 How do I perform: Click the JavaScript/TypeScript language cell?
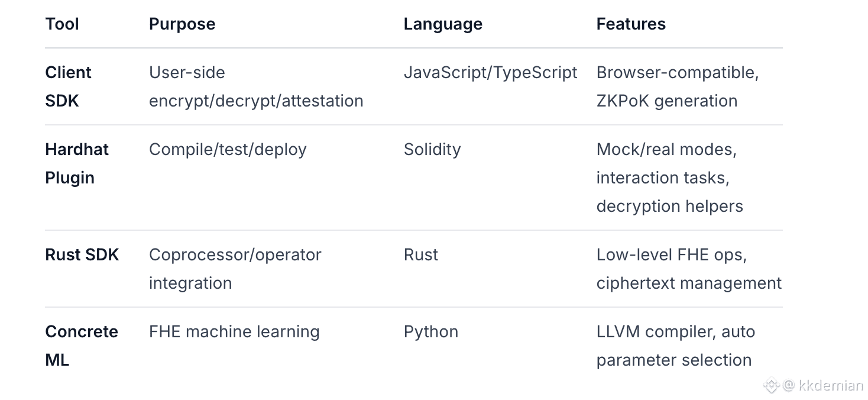point(490,73)
